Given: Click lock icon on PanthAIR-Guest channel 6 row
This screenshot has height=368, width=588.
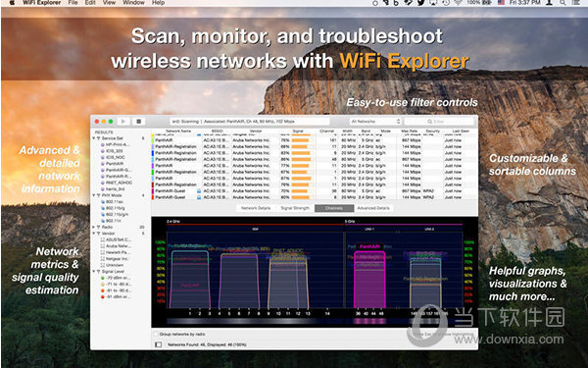Looking at the screenshot, I should point(199,197).
